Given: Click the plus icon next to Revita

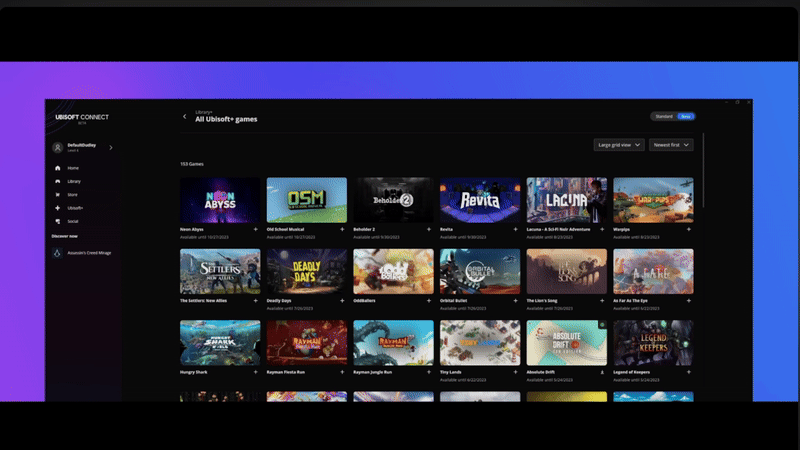Looking at the screenshot, I should [x=515, y=230].
